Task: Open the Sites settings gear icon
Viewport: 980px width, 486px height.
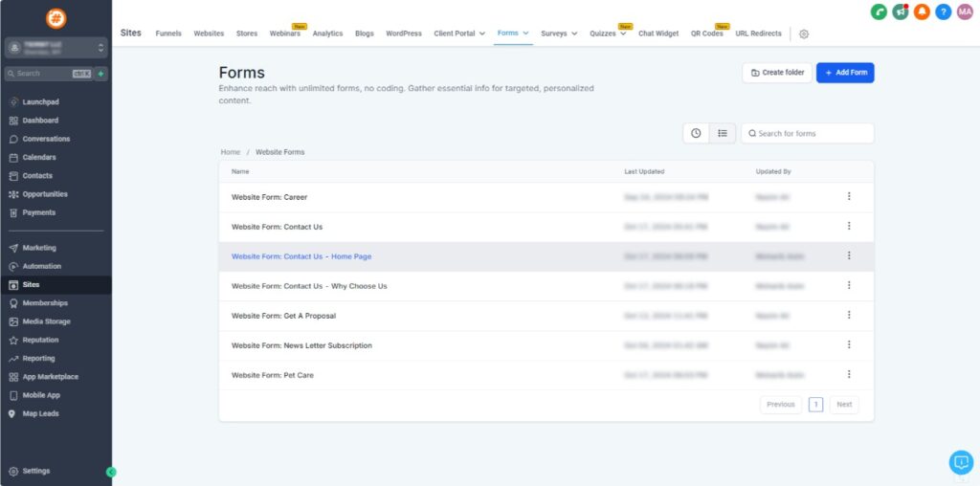Action: pos(804,33)
